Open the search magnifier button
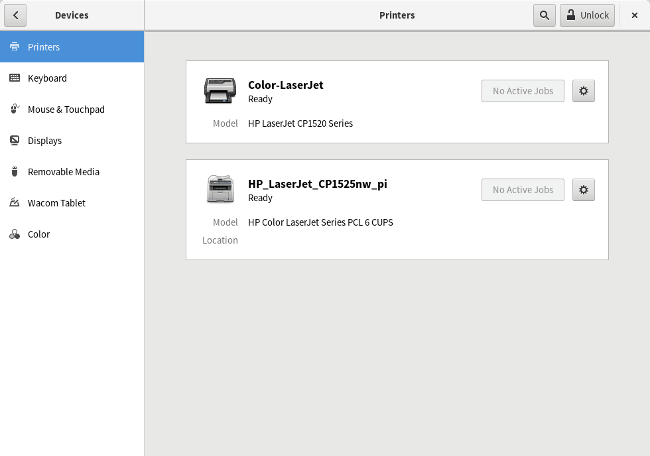This screenshot has width=650, height=456. (544, 15)
